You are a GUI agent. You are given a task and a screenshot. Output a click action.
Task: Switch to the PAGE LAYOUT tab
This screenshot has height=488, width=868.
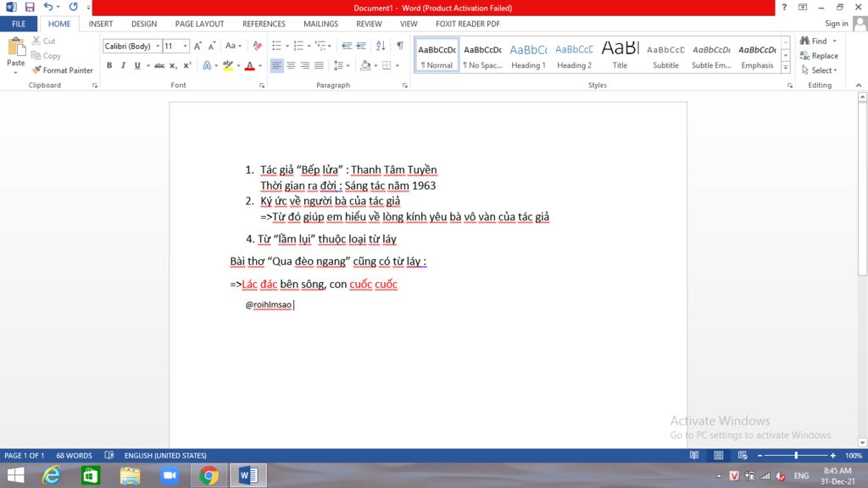coord(199,24)
